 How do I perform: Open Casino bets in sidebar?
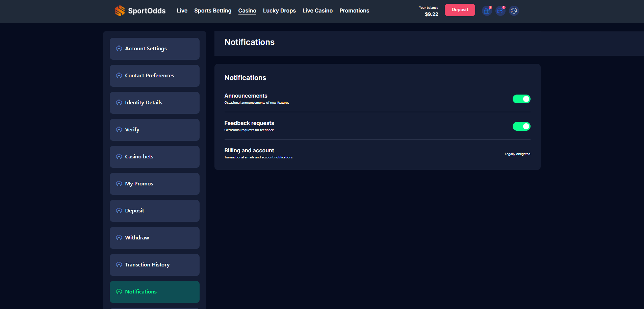tap(155, 157)
